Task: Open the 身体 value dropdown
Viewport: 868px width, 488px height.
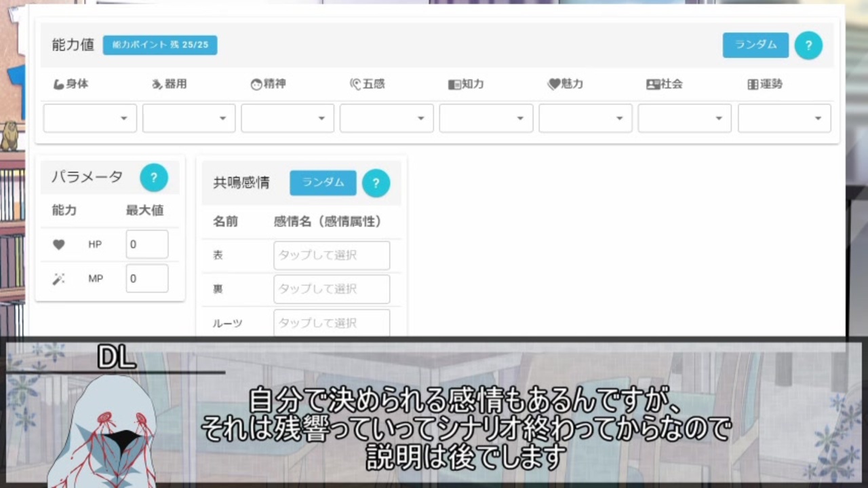Action: (x=90, y=118)
